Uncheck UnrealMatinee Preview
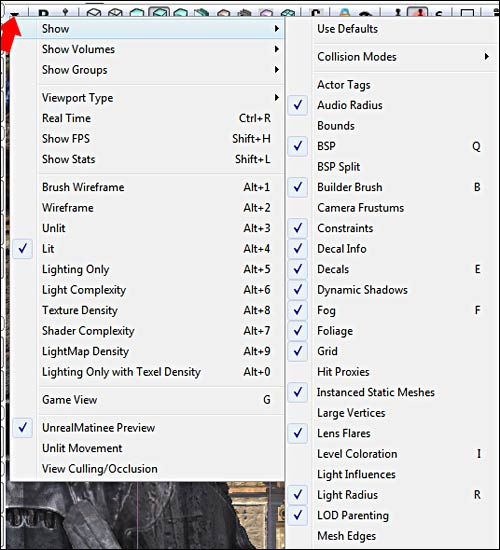Screen dimensions: 500x550 (x=147, y=428)
